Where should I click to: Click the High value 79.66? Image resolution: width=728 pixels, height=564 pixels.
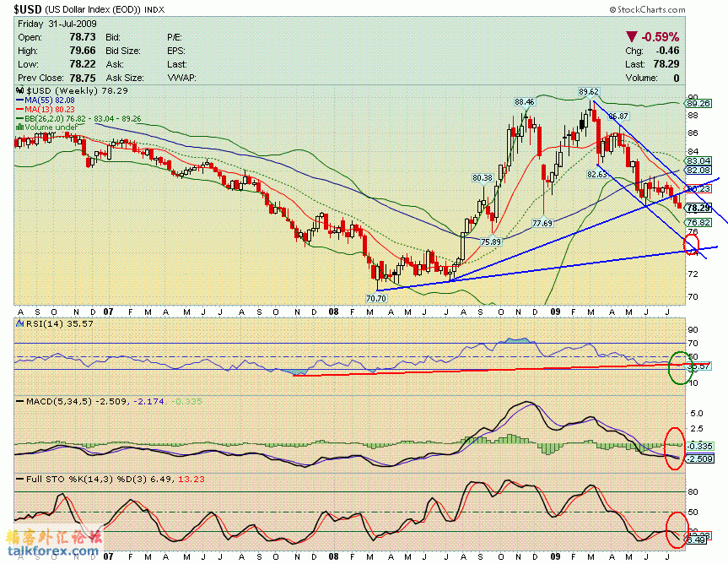[x=83, y=51]
